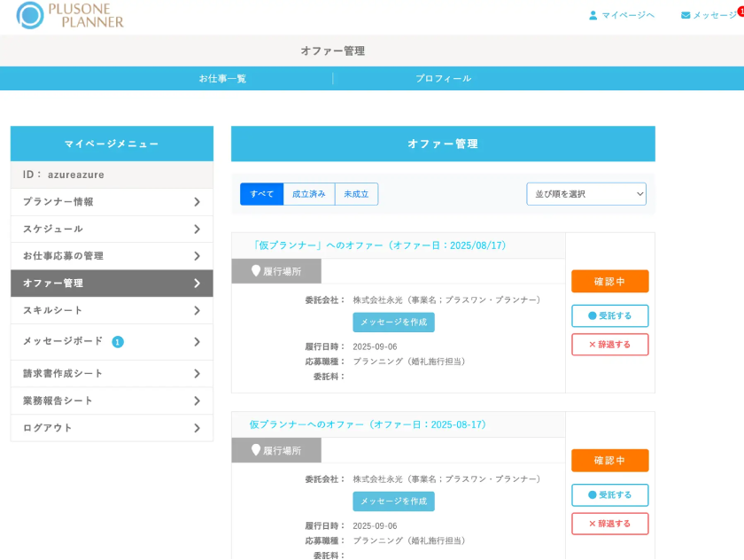The height and width of the screenshot is (560, 744).
Task: Show all offers with すべて filter
Action: click(261, 194)
